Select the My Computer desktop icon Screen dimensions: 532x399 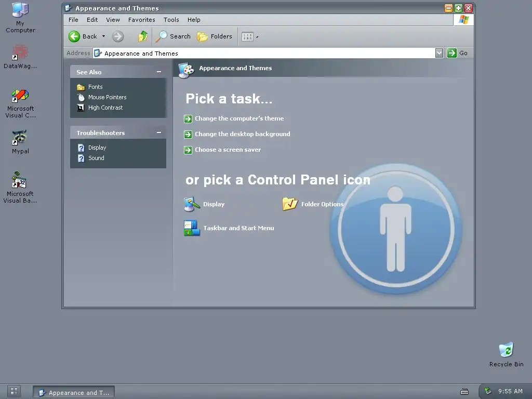(x=20, y=17)
